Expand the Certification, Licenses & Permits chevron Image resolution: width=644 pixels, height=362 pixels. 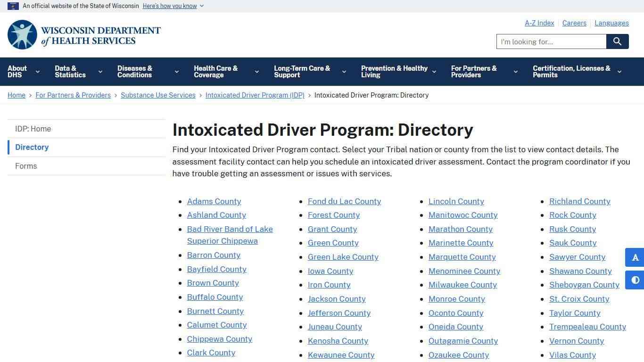tap(619, 72)
